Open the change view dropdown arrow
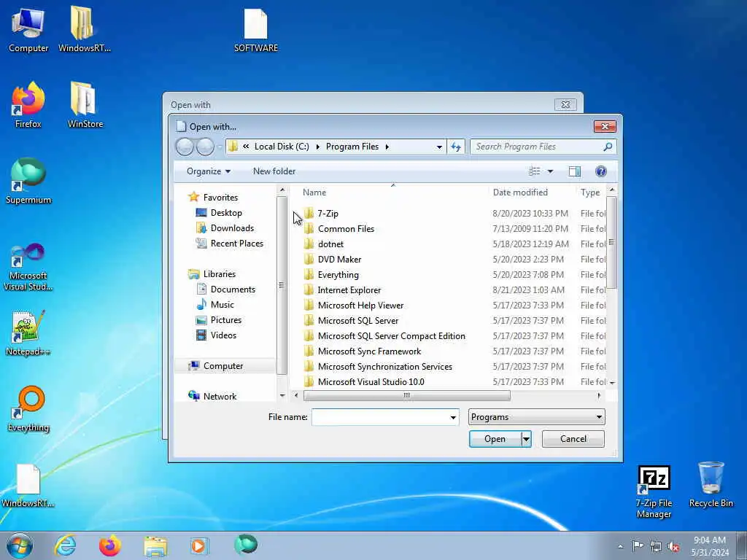The width and height of the screenshot is (747, 560). 550,171
